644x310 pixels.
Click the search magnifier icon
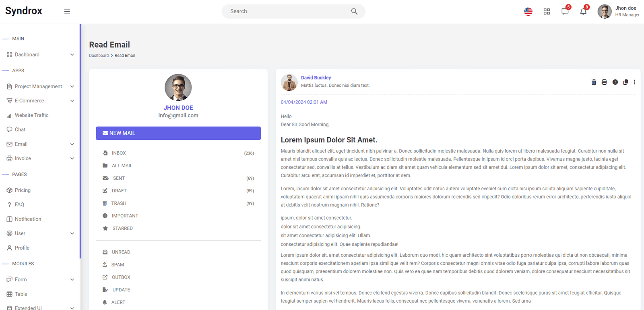point(354,11)
